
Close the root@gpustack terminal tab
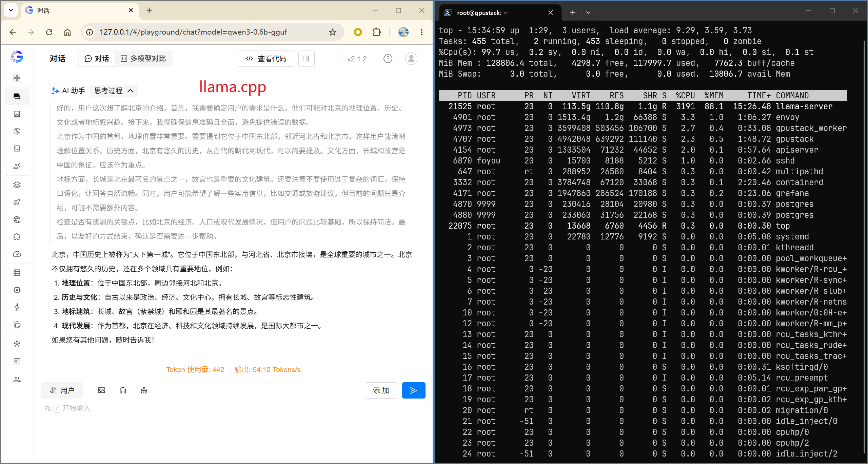coord(551,13)
